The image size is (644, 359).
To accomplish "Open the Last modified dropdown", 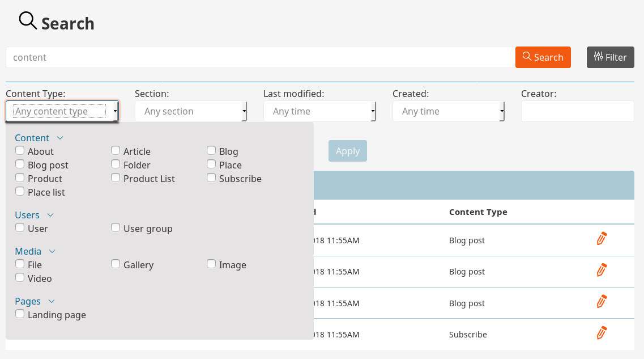I will tap(319, 111).
